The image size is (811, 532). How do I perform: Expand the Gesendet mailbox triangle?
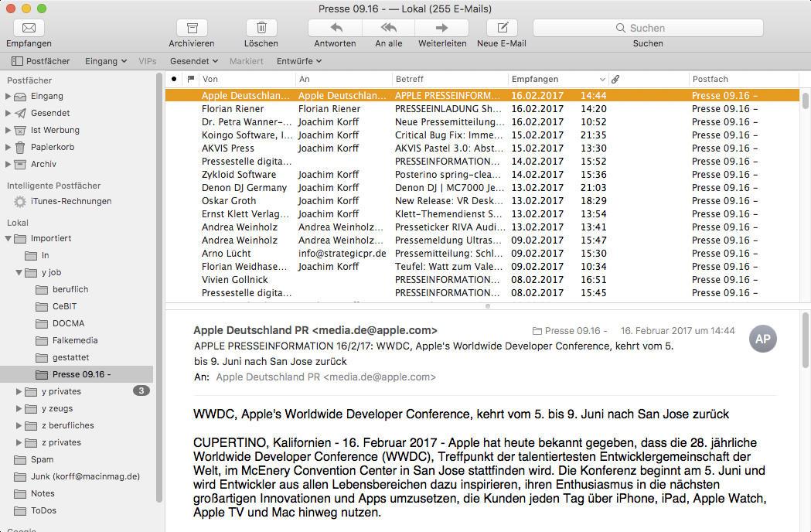tap(8, 114)
